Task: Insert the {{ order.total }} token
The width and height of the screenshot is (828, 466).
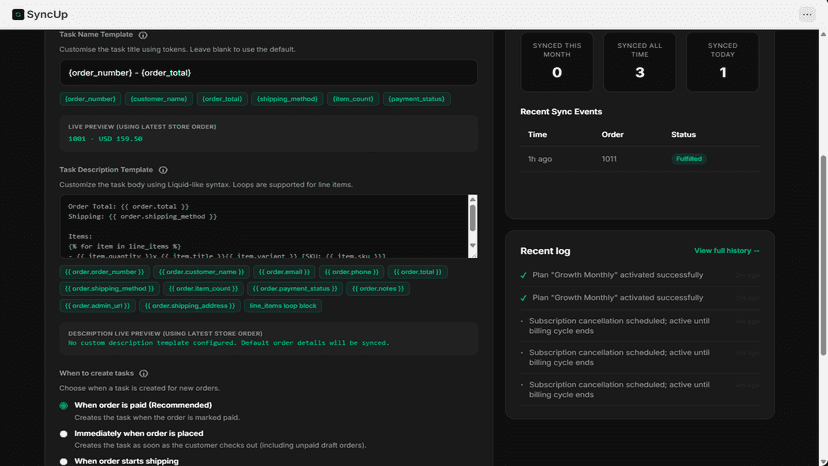Action: click(418, 272)
